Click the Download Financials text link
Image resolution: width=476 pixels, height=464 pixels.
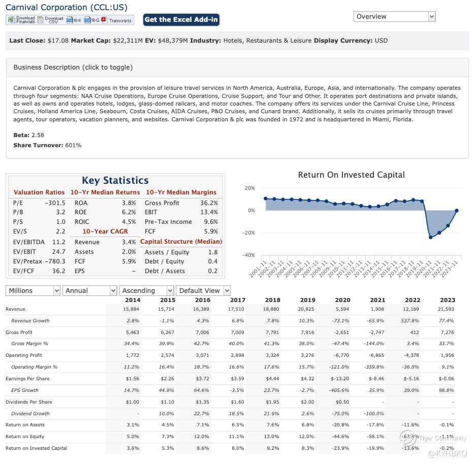coord(25,20)
